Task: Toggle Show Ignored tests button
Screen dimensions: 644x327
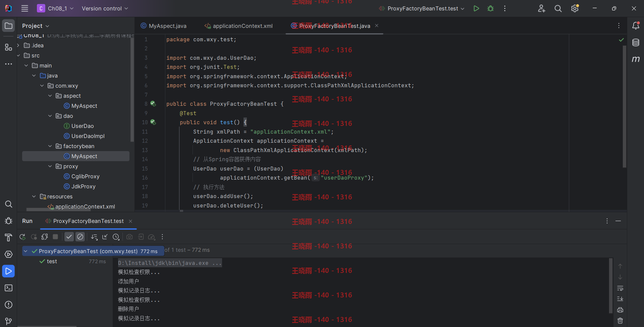Action: click(80, 237)
